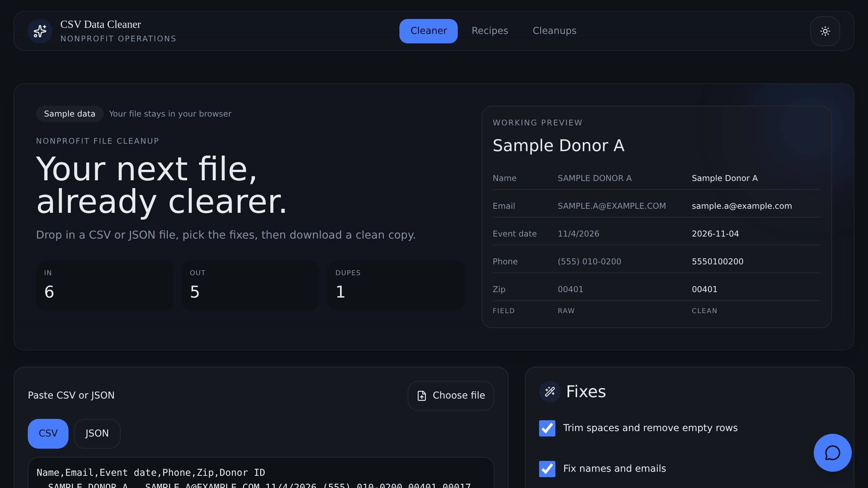
Task: Click the raw name SAMPLE DONOR A
Action: (594, 178)
